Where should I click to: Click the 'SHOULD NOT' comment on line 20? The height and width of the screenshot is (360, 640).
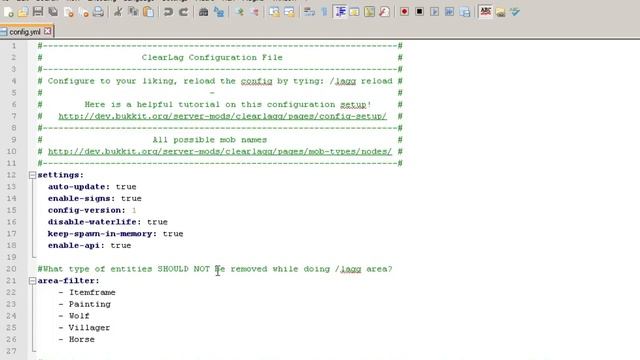[183, 269]
